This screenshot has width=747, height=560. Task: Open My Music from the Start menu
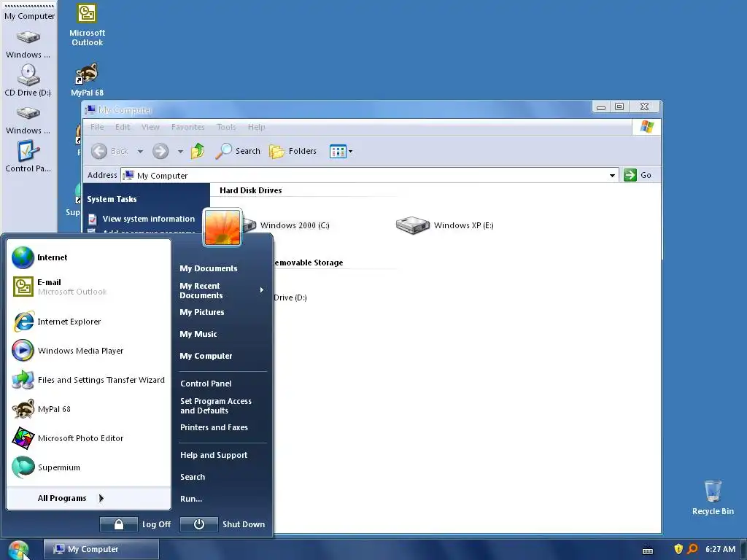pos(198,334)
